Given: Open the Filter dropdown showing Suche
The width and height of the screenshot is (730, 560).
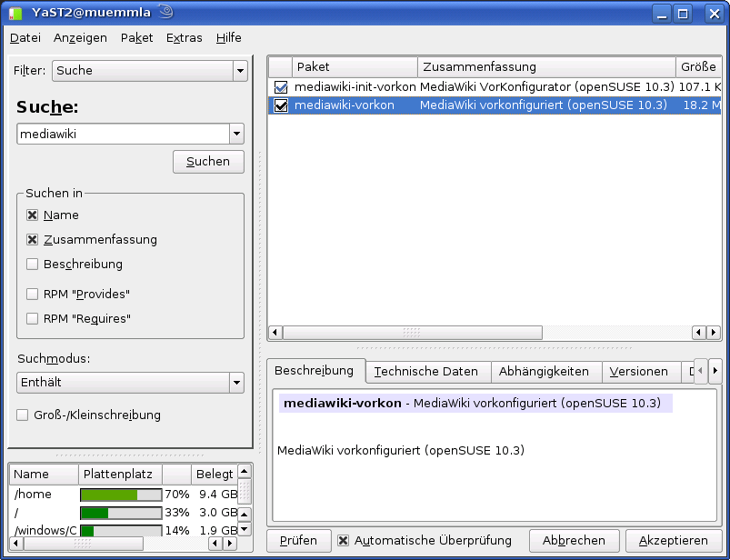Looking at the screenshot, I should tap(149, 71).
